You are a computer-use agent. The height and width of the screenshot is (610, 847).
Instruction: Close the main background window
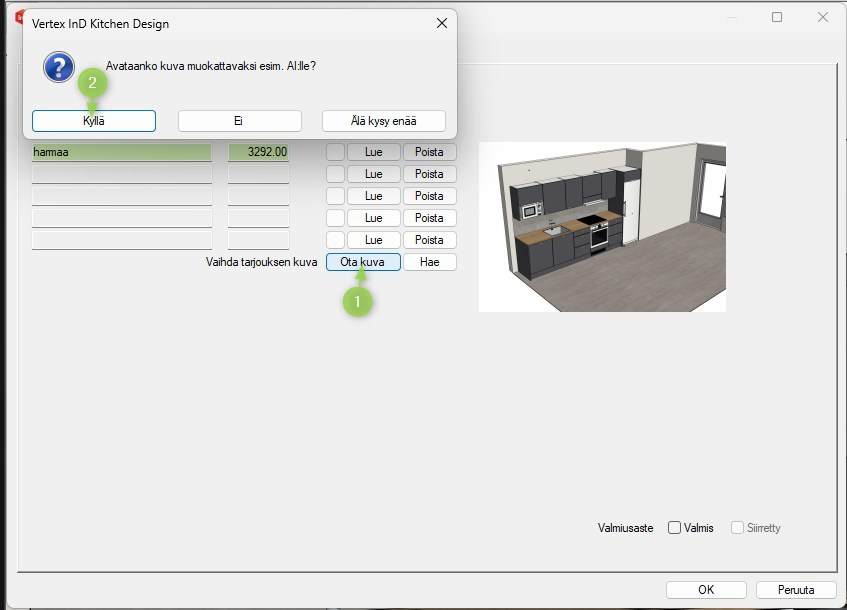(823, 17)
